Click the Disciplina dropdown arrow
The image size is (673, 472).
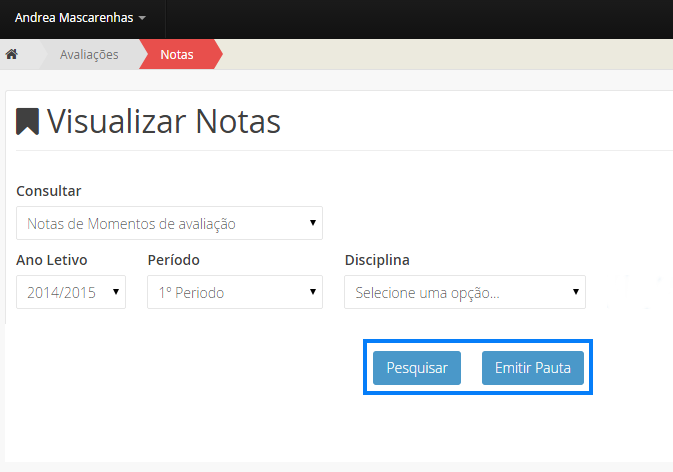click(576, 292)
